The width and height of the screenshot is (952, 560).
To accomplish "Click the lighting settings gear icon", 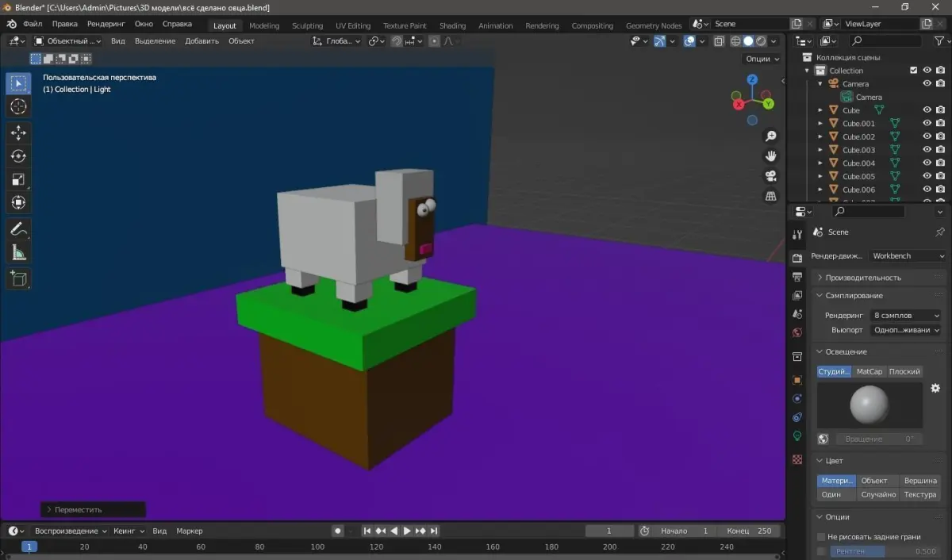I will click(935, 389).
